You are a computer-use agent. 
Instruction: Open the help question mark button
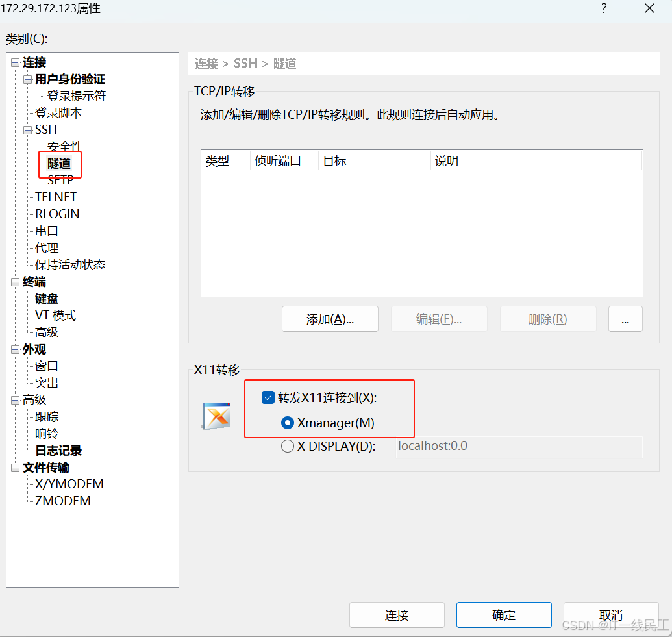tap(604, 8)
